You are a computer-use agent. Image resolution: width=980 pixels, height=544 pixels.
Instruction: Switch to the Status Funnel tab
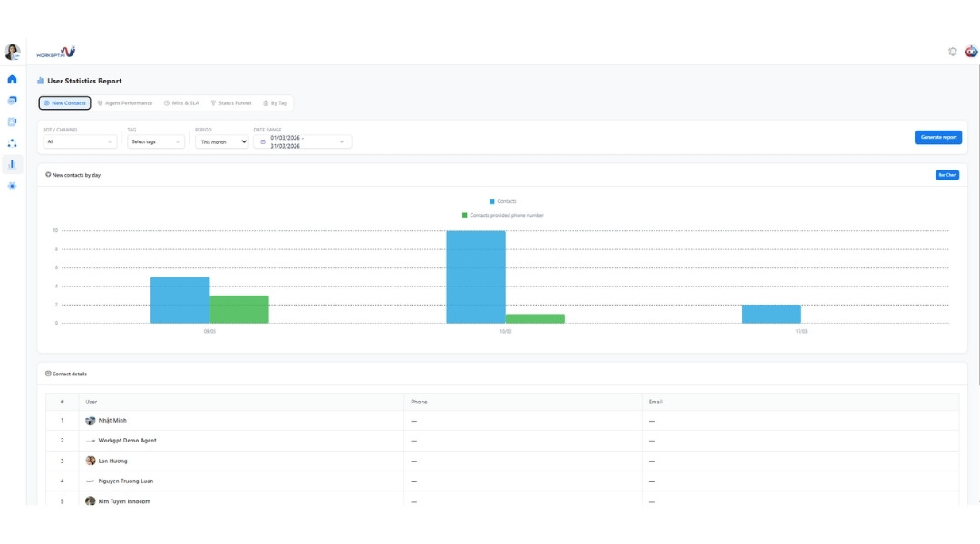231,103
